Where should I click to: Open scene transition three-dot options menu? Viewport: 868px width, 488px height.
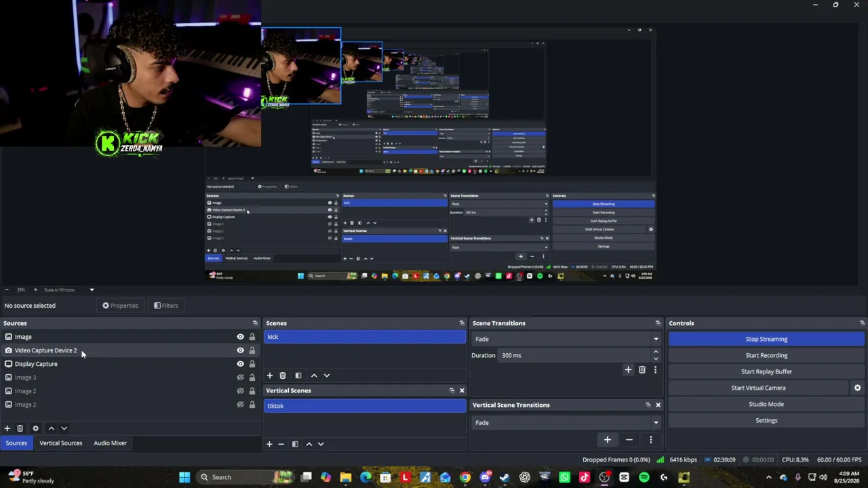pos(655,370)
